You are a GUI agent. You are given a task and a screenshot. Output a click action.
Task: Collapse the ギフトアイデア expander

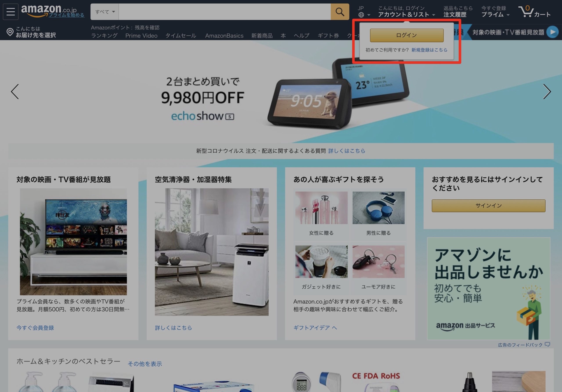click(335, 328)
